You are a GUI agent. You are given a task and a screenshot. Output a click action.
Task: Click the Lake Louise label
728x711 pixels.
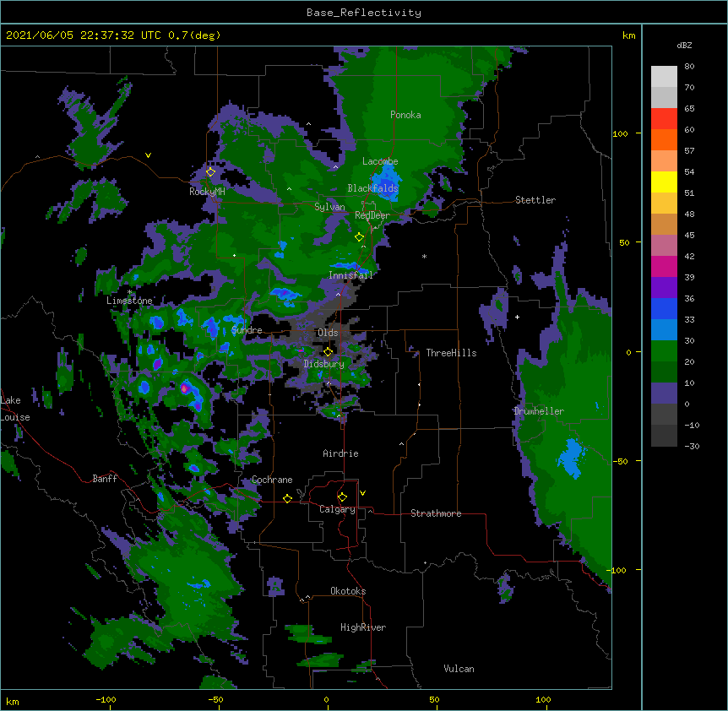pyautogui.click(x=15, y=409)
